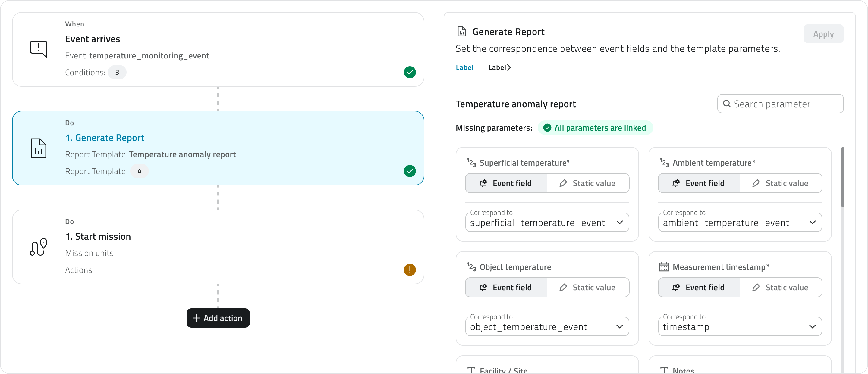Image resolution: width=868 pixels, height=374 pixels.
Task: Click text type icon next to Facility / Site
Action: tap(471, 370)
